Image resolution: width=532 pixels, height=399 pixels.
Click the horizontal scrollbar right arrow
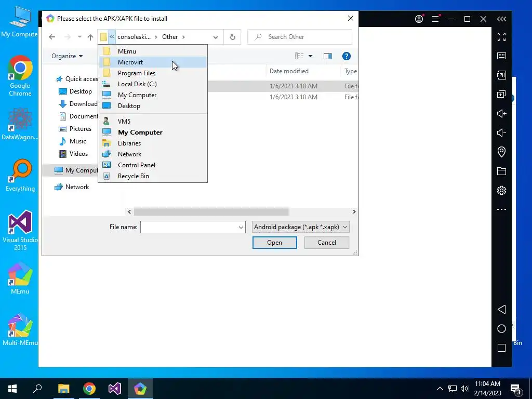(354, 212)
